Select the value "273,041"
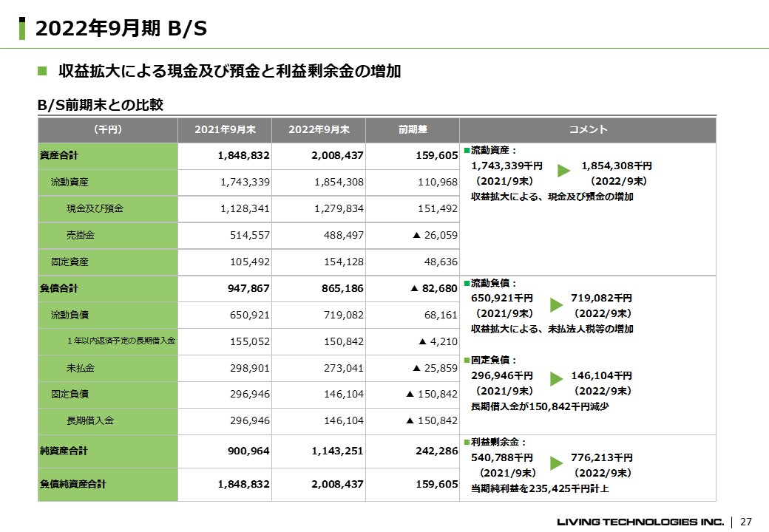 point(344,368)
